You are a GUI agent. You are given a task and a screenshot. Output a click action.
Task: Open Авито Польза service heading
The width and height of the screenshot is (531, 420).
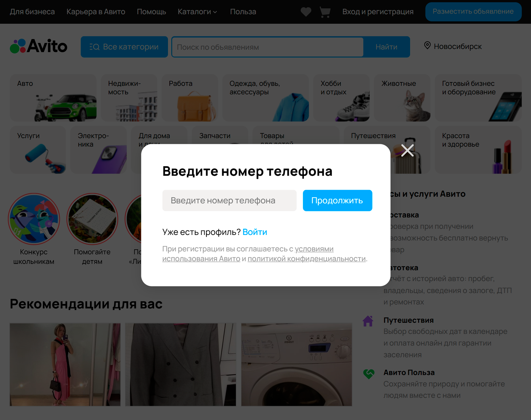pos(409,373)
